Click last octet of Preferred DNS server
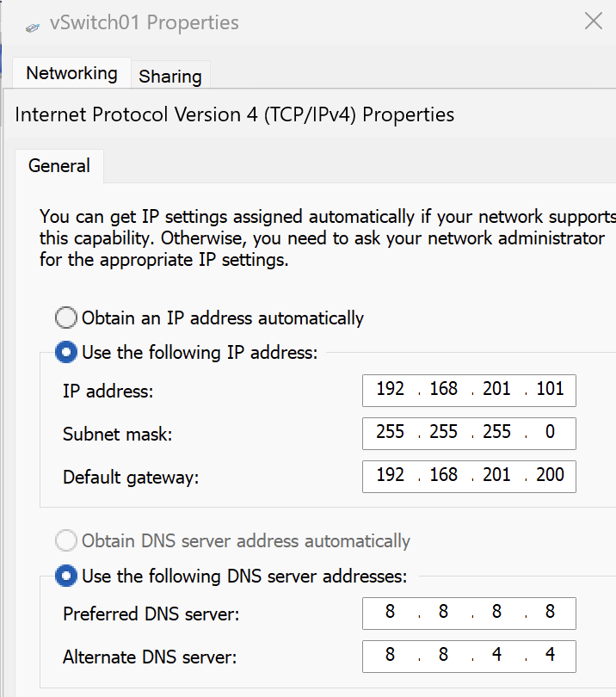This screenshot has height=697, width=616. pyautogui.click(x=550, y=613)
